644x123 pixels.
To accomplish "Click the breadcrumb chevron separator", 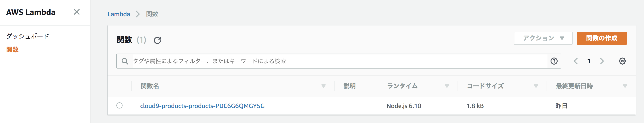I will 138,14.
